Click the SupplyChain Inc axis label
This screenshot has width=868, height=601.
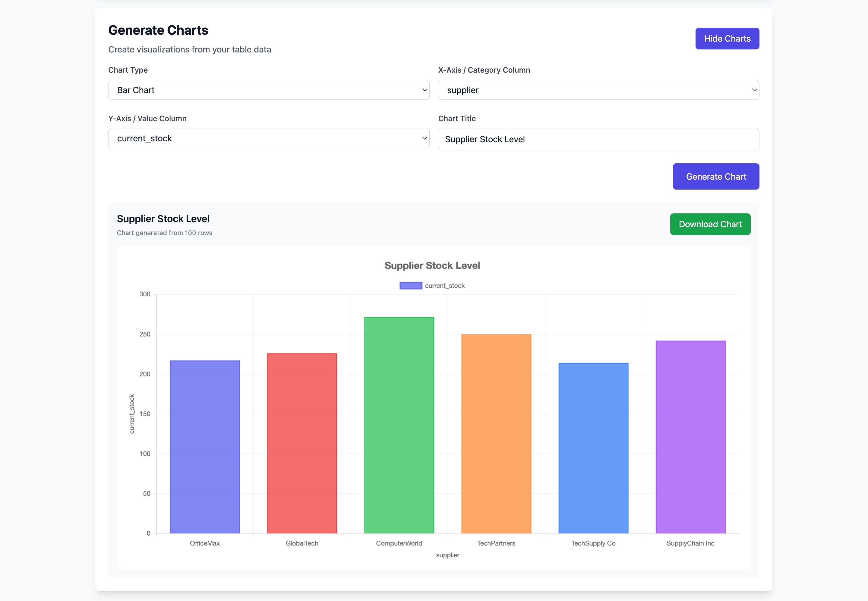coord(690,543)
